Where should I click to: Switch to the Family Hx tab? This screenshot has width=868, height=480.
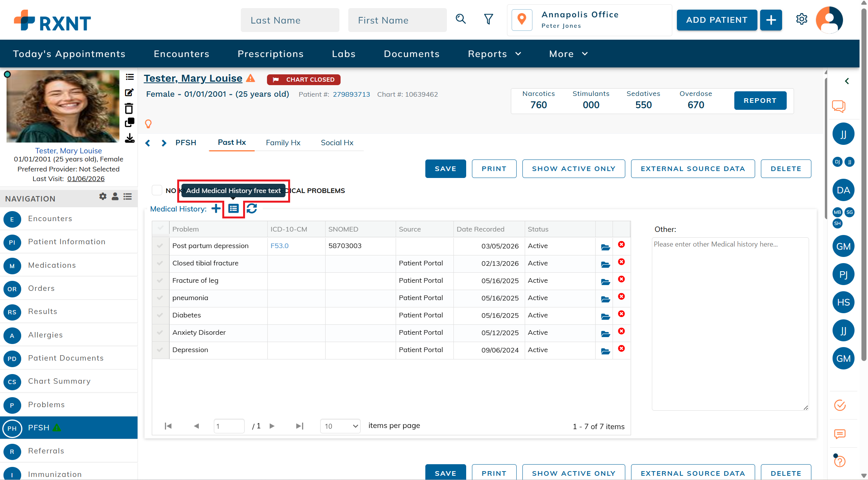(x=283, y=143)
